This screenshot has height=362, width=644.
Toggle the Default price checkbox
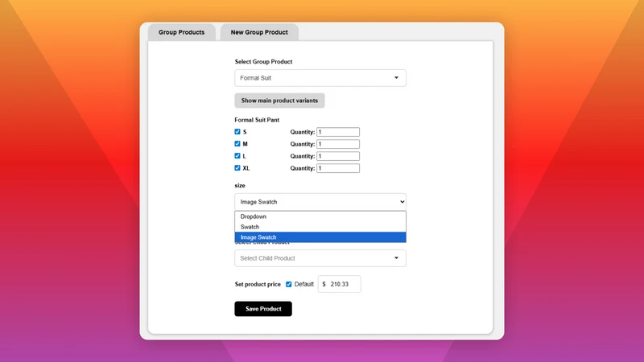(289, 284)
